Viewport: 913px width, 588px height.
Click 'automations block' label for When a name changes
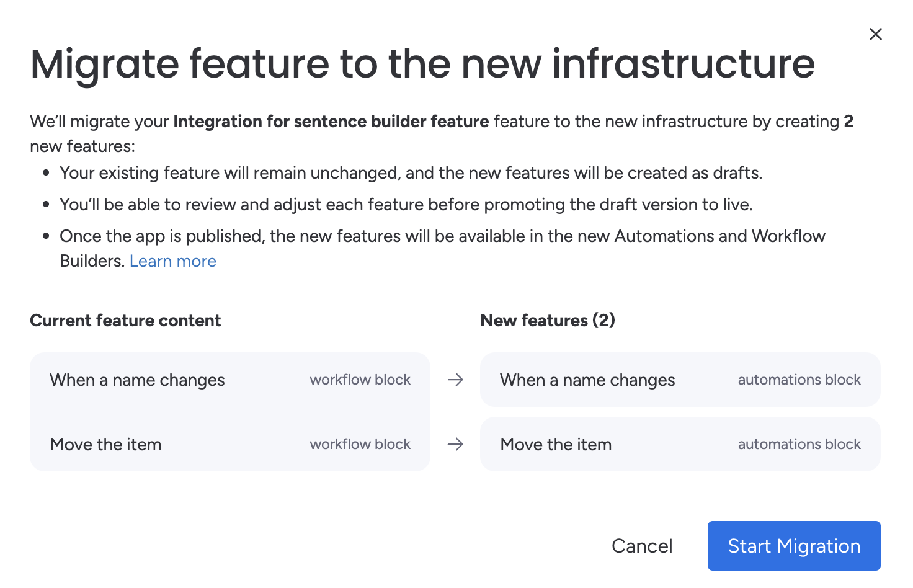(799, 380)
